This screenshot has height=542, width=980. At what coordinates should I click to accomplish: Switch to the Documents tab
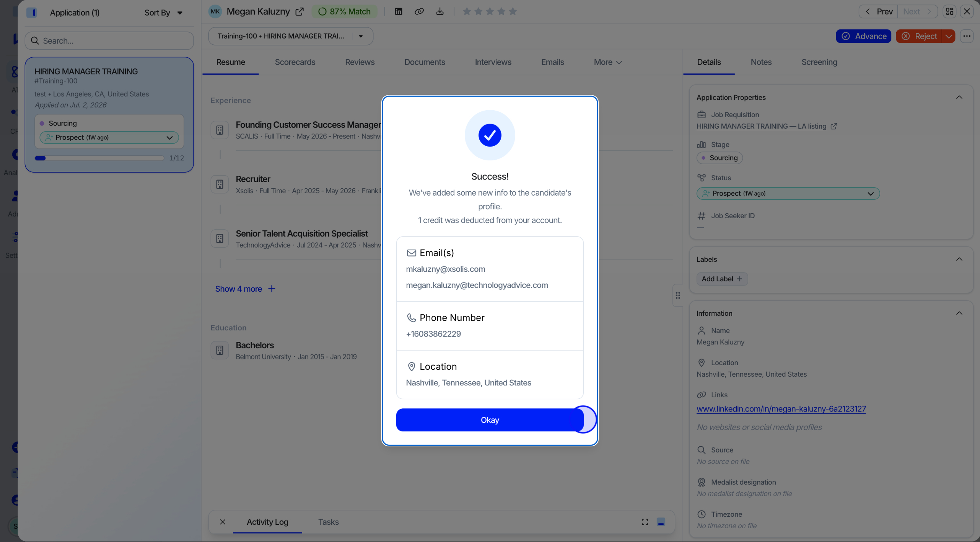coord(425,62)
